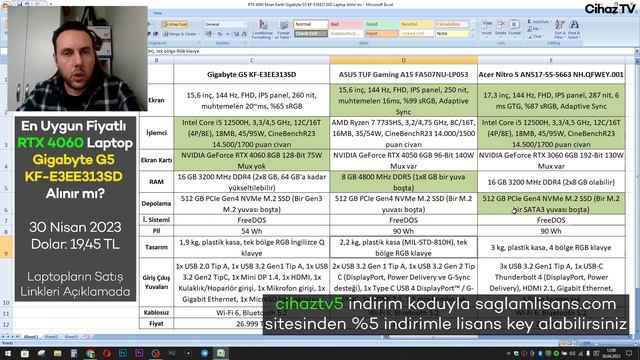Open the Windows Start menu

8,353
